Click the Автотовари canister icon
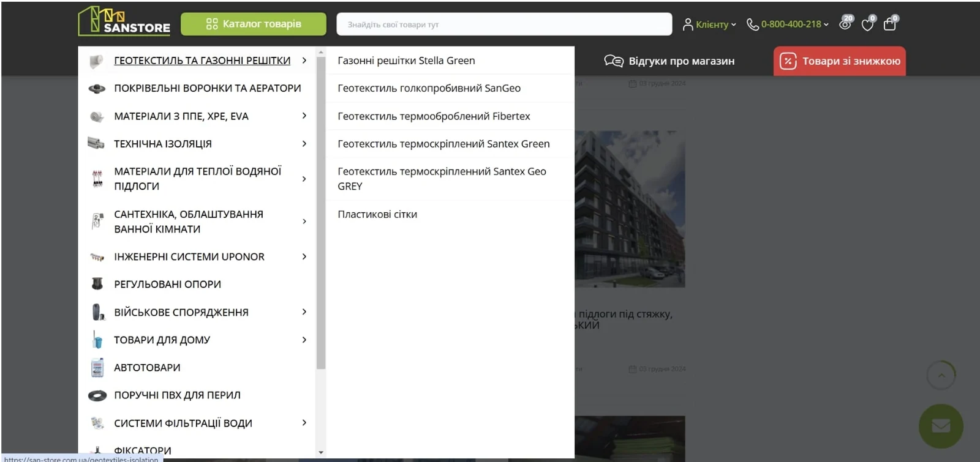Viewport: 980px width, 462px height. (x=97, y=367)
